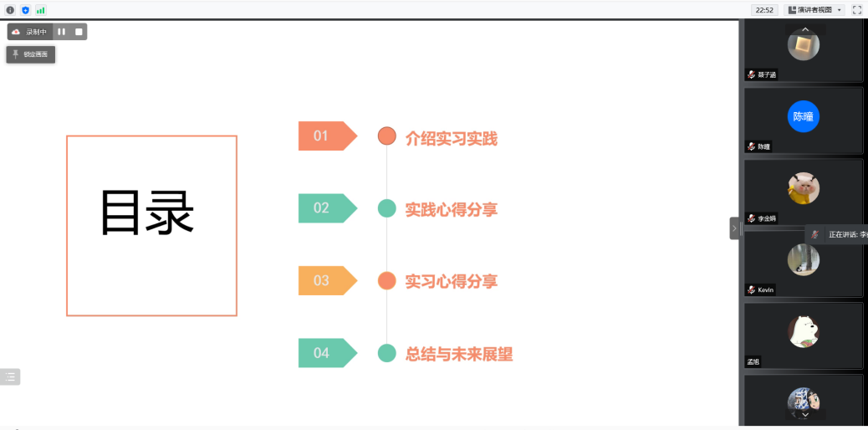Viewport: 868px width, 430px height.
Task: Click the 介绍实习实践 heading
Action: tap(451, 139)
